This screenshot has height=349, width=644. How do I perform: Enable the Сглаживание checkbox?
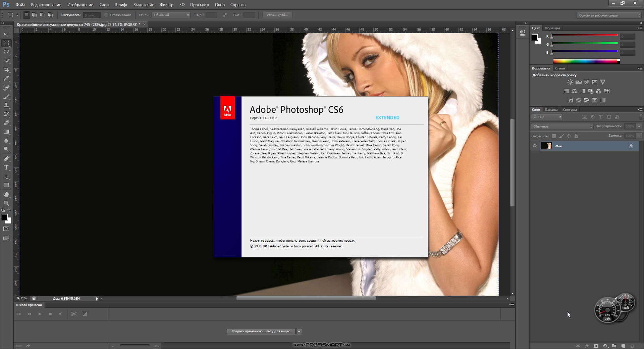[106, 15]
